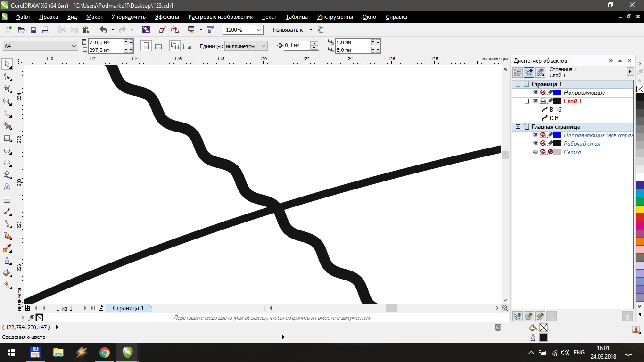Click the new layer button in Object Manager
Viewport: 644px width, 362px height.
click(518, 316)
